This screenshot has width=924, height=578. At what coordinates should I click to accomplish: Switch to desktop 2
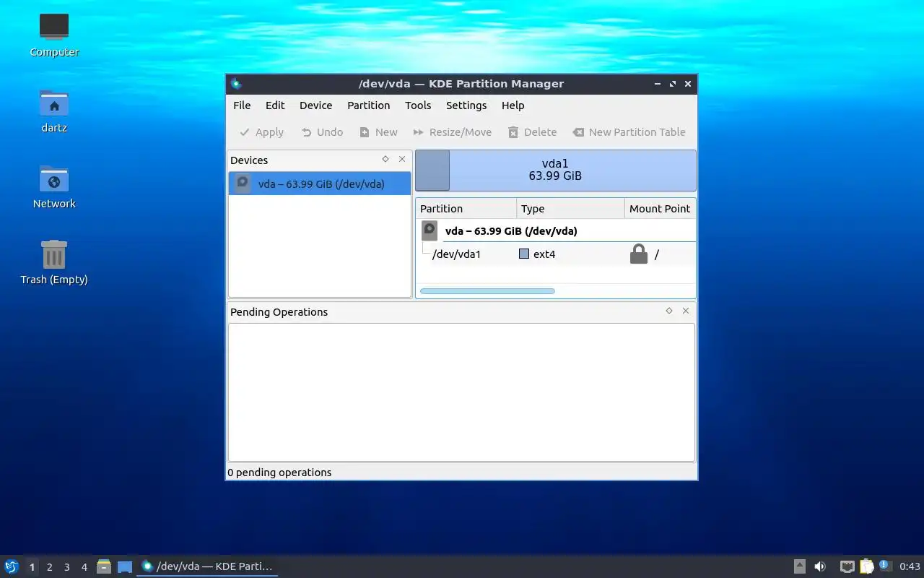pos(49,567)
